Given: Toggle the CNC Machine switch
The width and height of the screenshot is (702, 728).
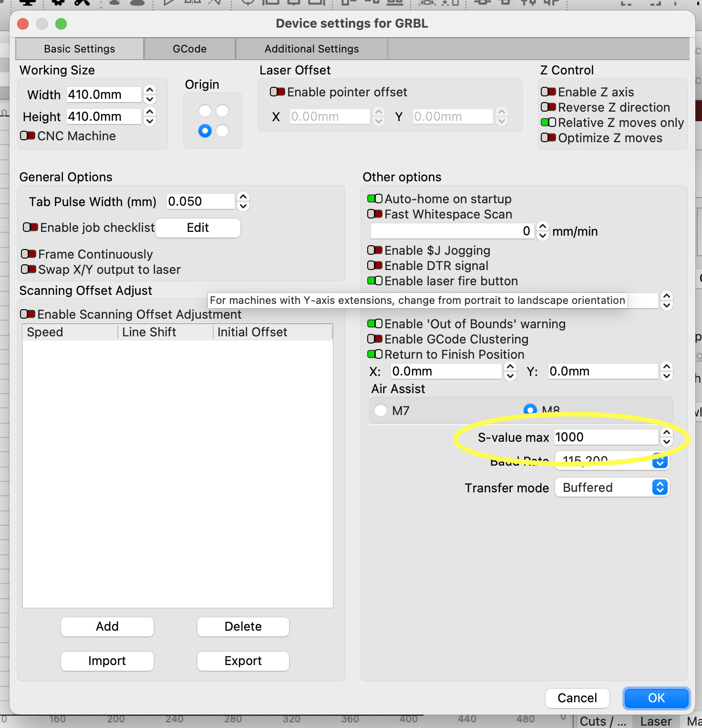Looking at the screenshot, I should (x=28, y=136).
